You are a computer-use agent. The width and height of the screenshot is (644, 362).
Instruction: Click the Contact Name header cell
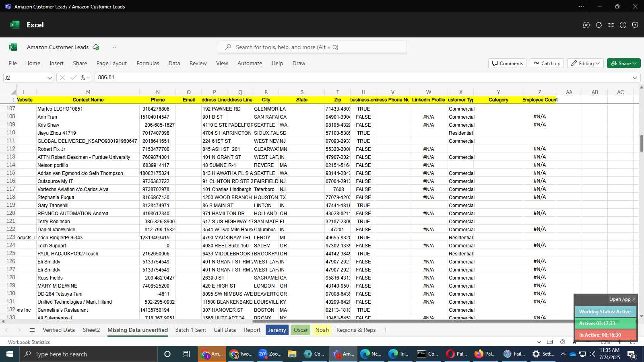coord(88,100)
